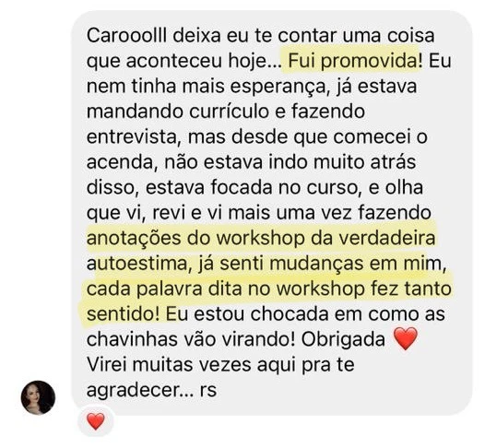Click the word Obrigada before the heart
This screenshot has width=485, height=448.
[343, 339]
